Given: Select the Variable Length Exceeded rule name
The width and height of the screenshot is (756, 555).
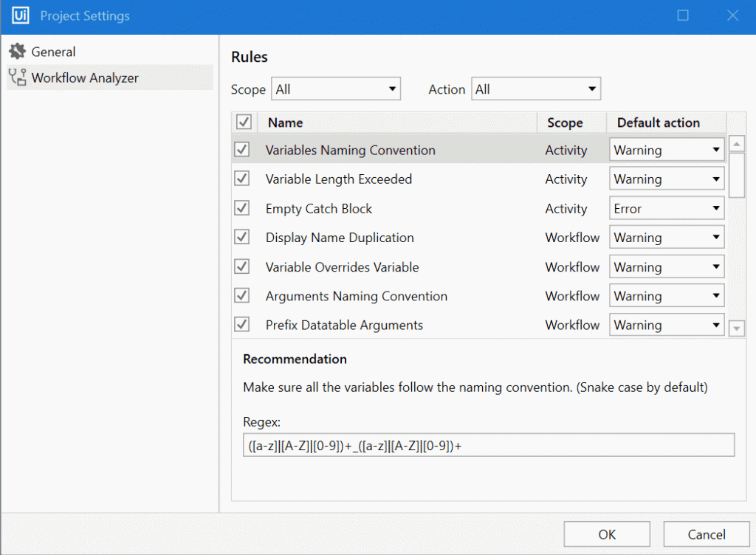Looking at the screenshot, I should pos(339,179).
